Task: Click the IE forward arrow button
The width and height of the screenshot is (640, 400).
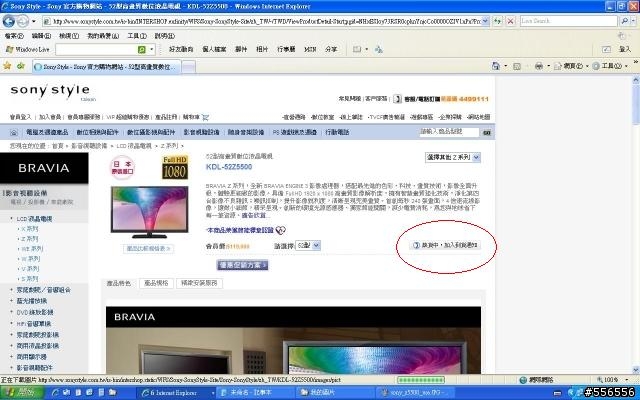Action: pyautogui.click(x=23, y=21)
